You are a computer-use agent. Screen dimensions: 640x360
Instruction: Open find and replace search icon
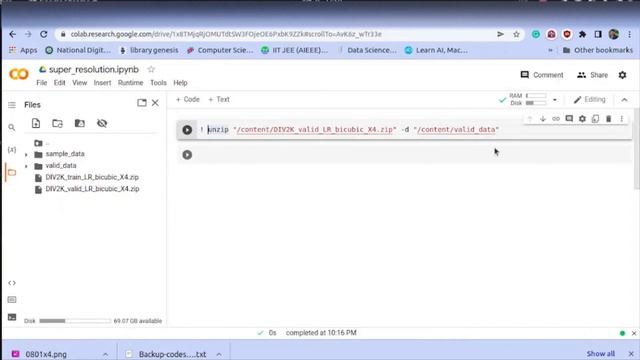point(12,128)
